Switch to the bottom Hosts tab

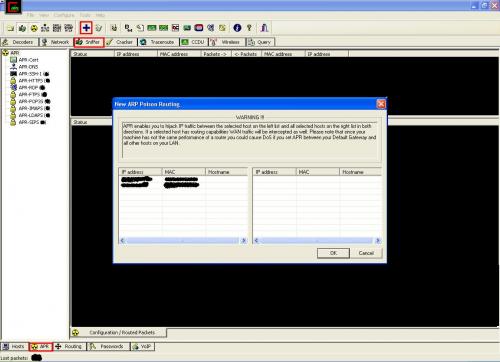point(14,347)
